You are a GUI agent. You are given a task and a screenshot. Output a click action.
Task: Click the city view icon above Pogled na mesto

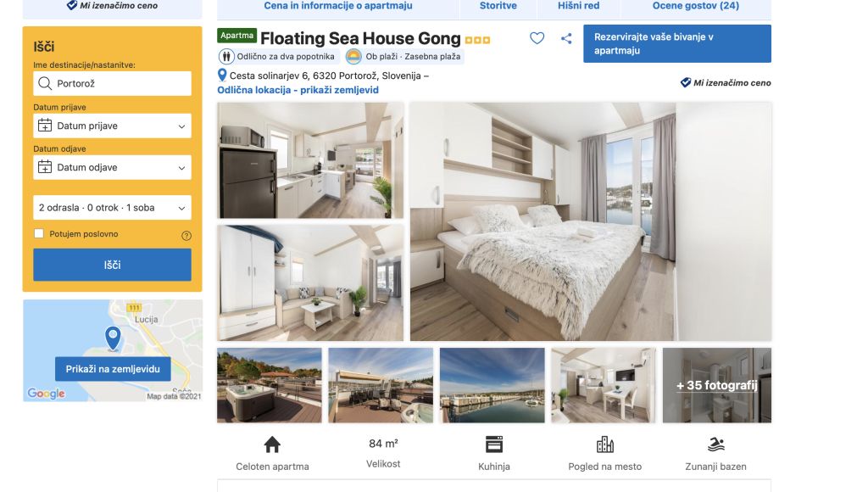(x=605, y=444)
